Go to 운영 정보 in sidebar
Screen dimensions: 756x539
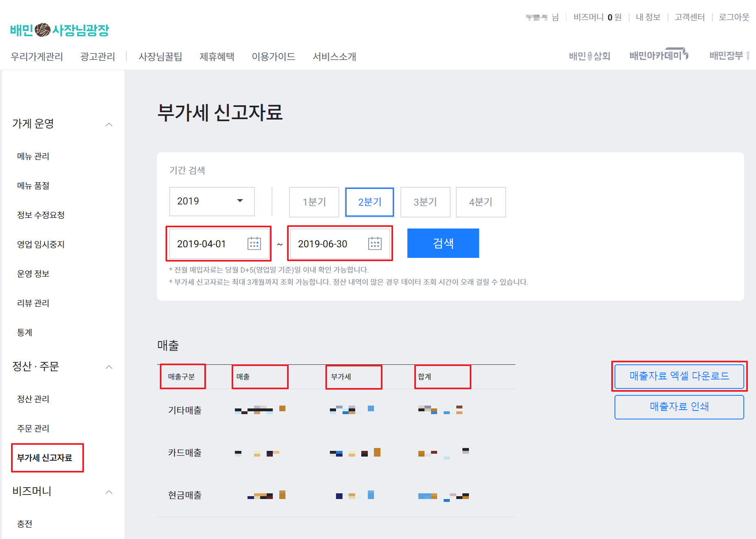[x=33, y=274]
